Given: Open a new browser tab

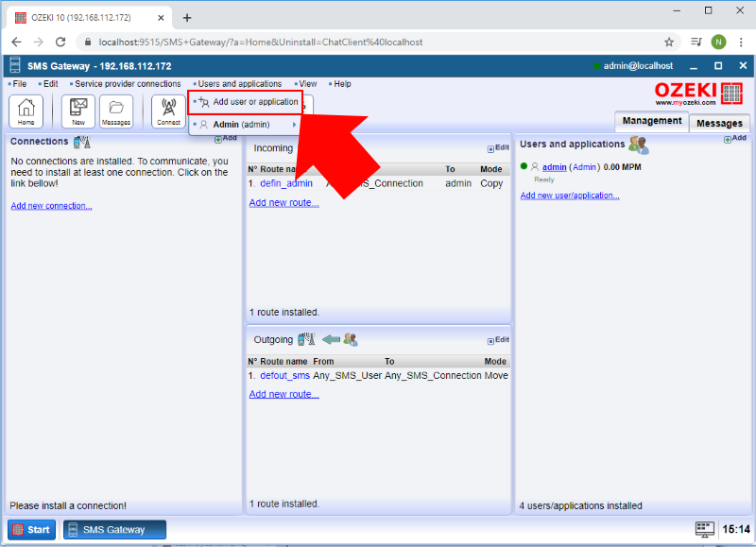Looking at the screenshot, I should pyautogui.click(x=187, y=18).
